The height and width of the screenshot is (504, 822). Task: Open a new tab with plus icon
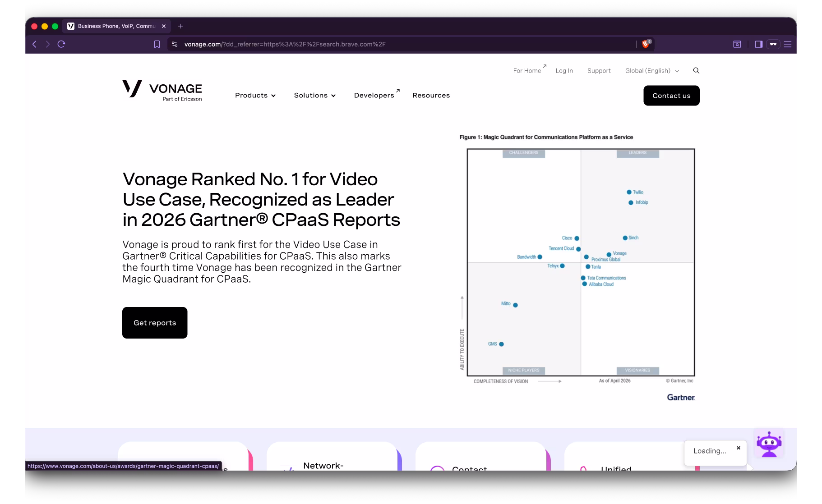coord(180,26)
